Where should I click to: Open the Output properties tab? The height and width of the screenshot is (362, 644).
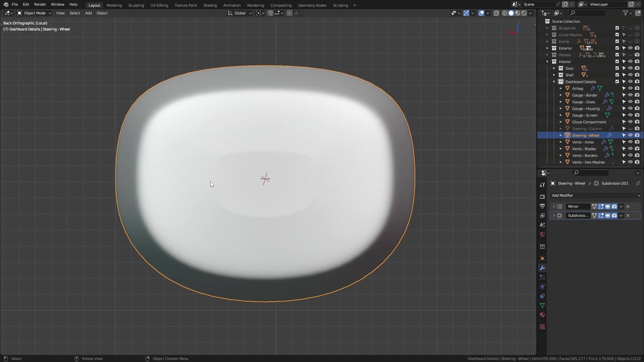point(542,206)
